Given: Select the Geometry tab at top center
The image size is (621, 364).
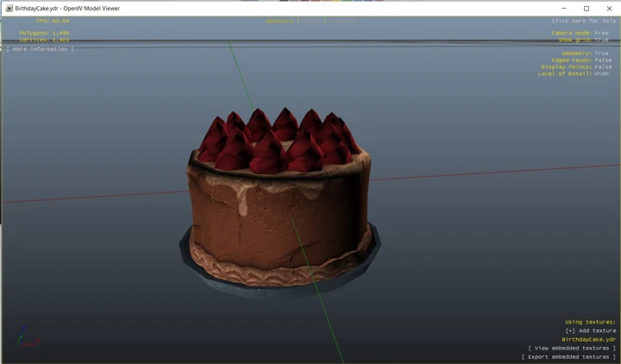Looking at the screenshot, I should [279, 21].
